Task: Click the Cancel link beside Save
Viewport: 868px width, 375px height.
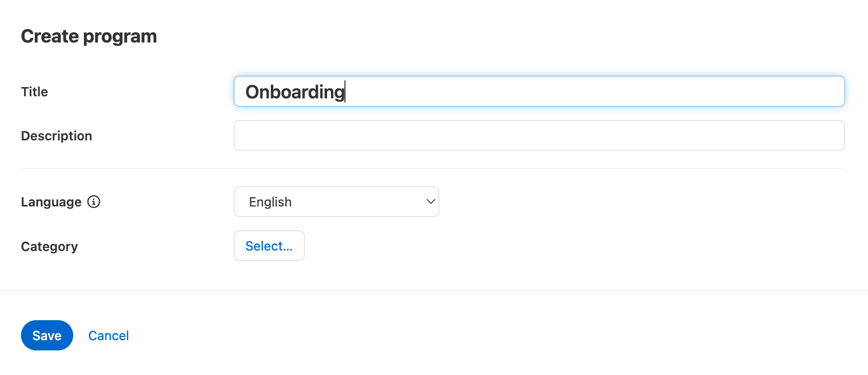Action: pos(108,336)
